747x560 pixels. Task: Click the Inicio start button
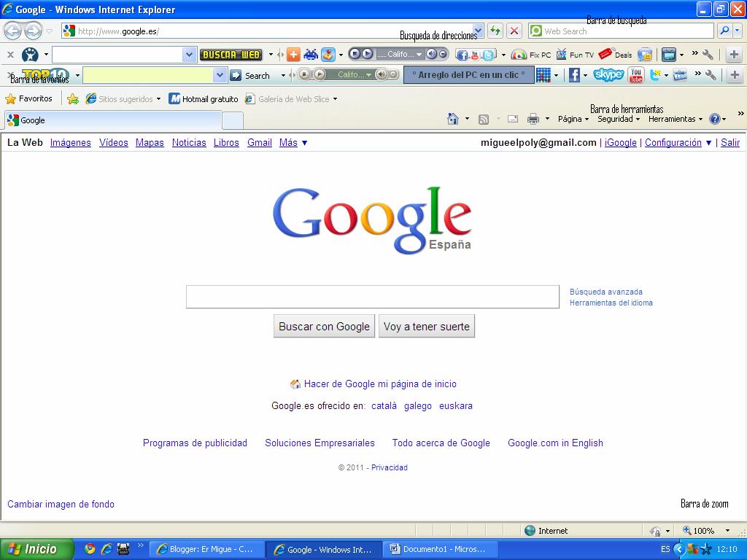pos(37,549)
